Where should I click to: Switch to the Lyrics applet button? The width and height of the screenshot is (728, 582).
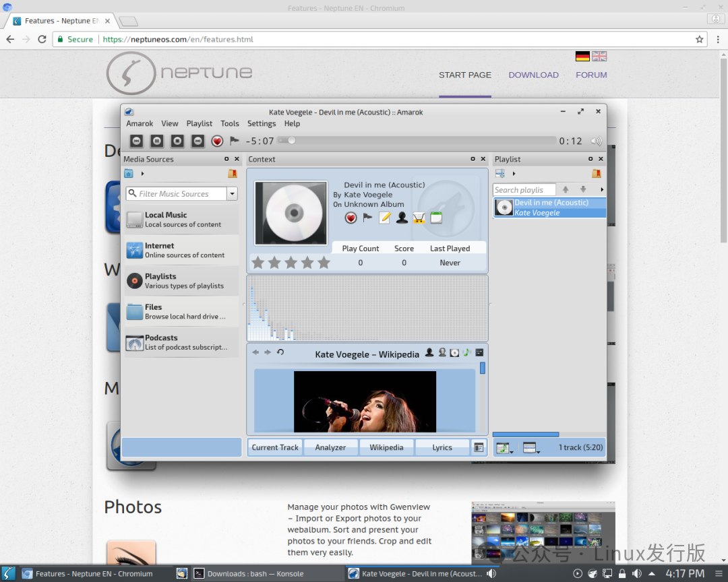(442, 447)
